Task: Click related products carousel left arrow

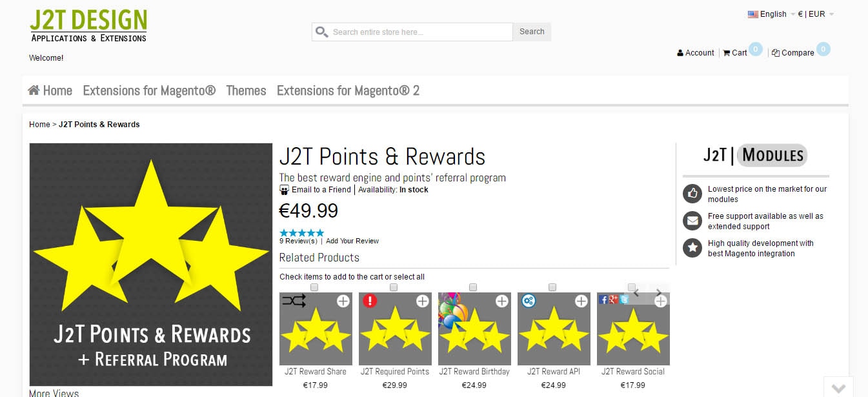Action: (636, 293)
